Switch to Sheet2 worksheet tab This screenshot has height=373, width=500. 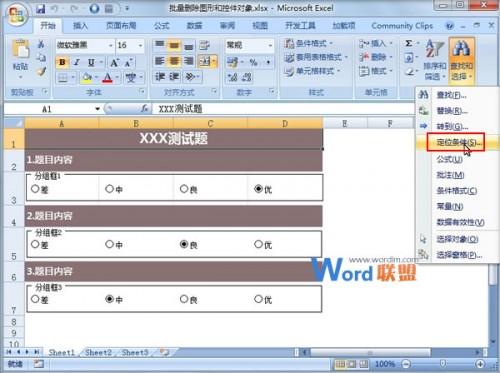(x=98, y=352)
